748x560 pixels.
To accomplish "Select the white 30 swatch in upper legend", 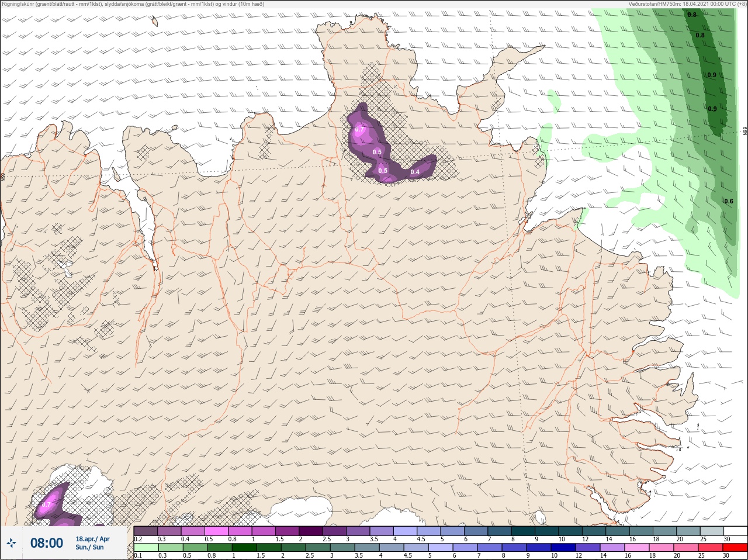I will tap(736, 531).
